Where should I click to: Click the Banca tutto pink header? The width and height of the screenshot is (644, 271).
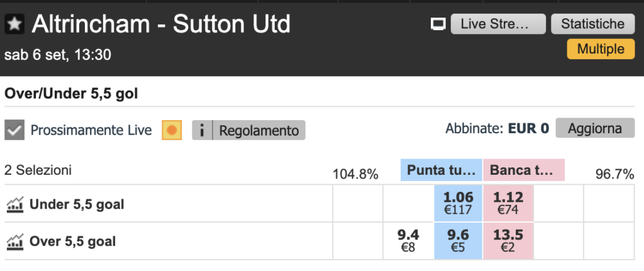(x=524, y=170)
